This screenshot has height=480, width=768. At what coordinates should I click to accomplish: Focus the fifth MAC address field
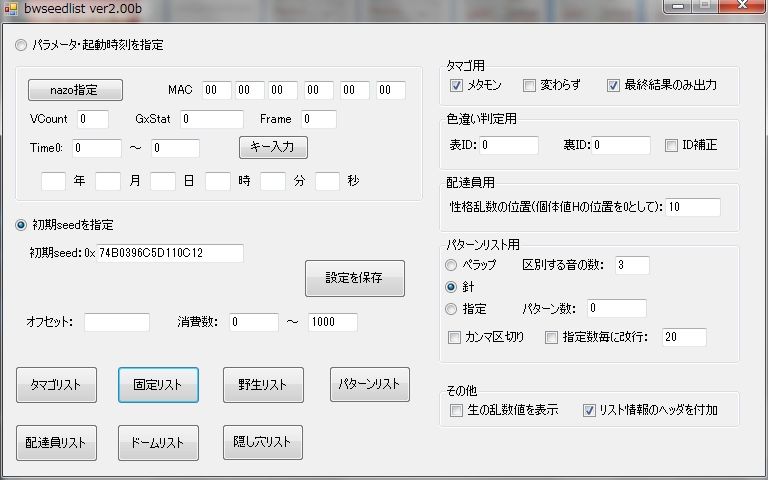tap(355, 90)
